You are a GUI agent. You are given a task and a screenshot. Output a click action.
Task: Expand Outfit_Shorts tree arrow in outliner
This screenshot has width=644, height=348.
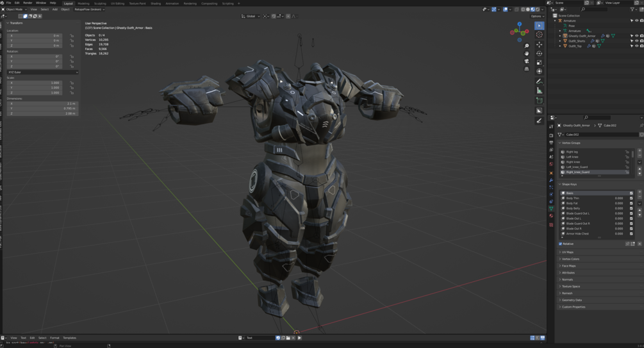(560, 41)
